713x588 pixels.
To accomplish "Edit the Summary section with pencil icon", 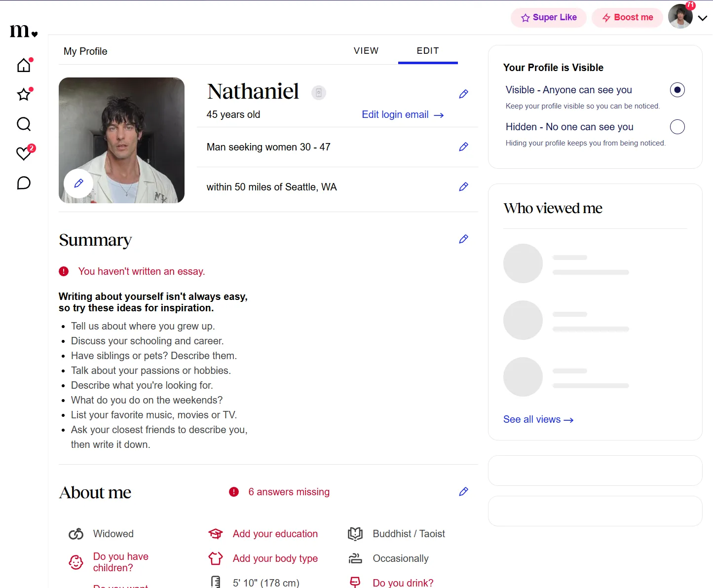I will coord(463,239).
